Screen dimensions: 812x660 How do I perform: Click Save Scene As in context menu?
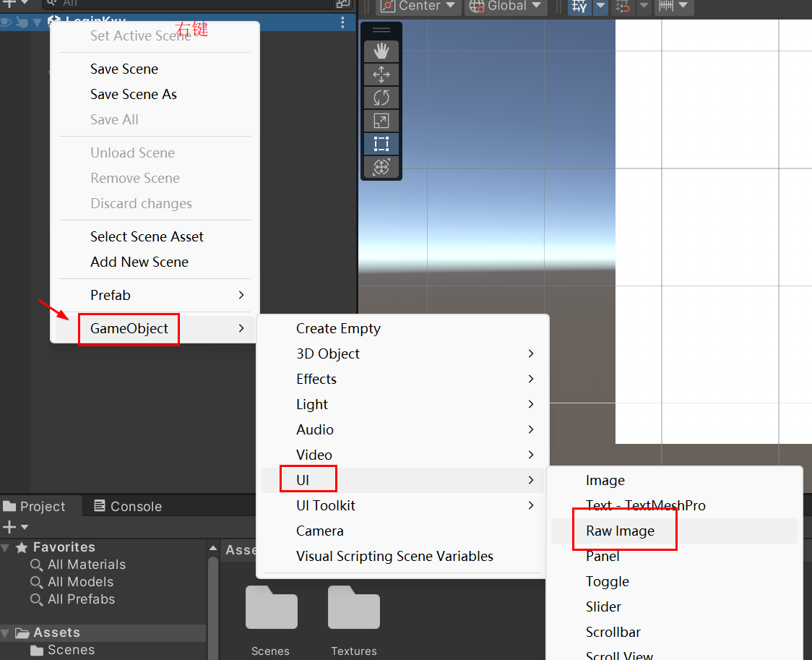tap(134, 94)
